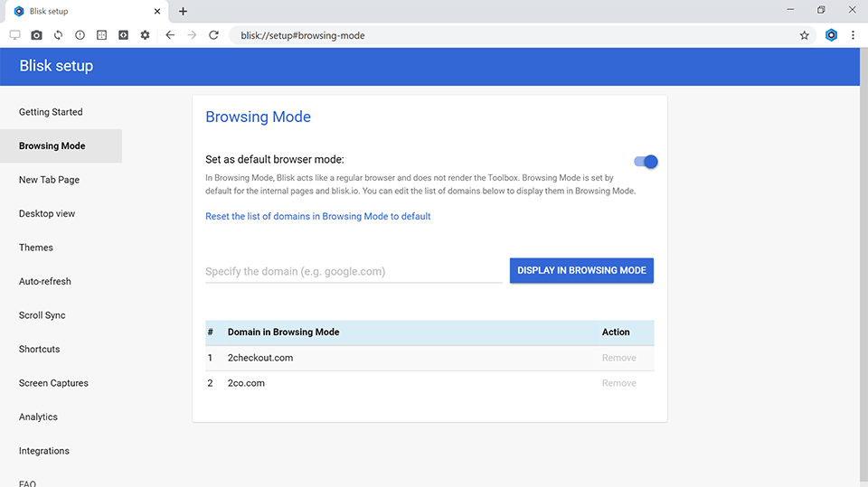
Task: Click the Browsing Mode page heading
Action: coord(258,117)
